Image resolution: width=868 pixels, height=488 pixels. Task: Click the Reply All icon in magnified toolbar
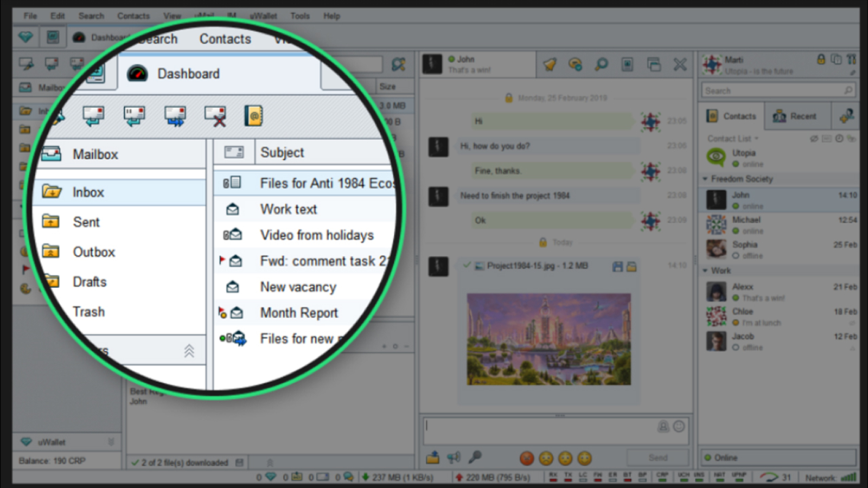(134, 115)
